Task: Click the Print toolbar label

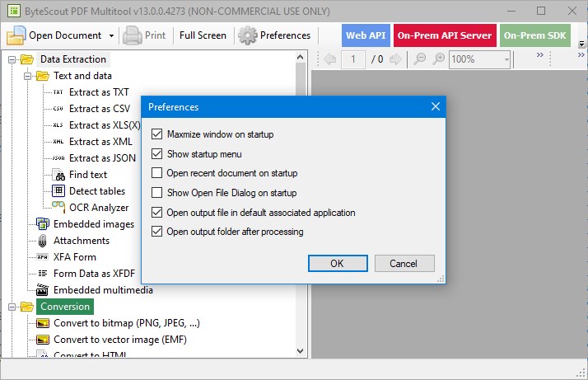Action: point(156,35)
